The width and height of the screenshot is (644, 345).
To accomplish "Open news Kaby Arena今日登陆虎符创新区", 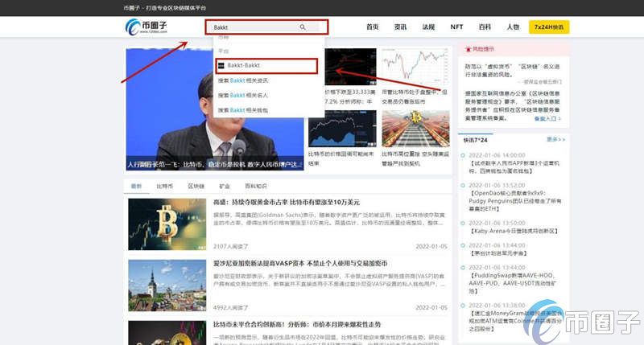I will click(514, 232).
